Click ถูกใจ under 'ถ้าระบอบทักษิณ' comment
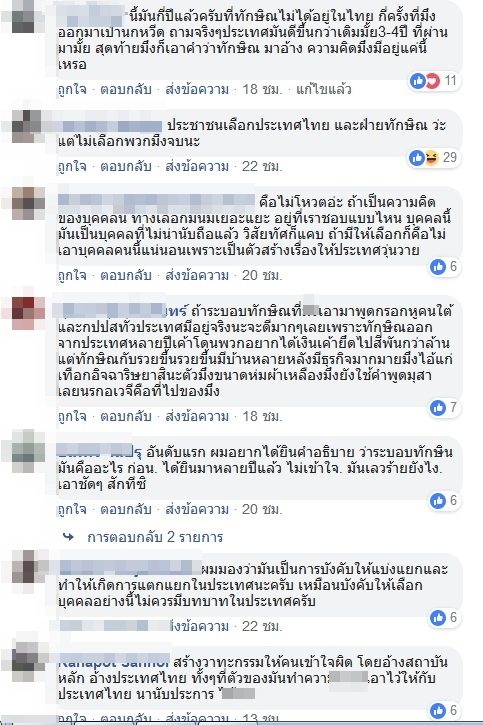483x725 pixels. 72,416
